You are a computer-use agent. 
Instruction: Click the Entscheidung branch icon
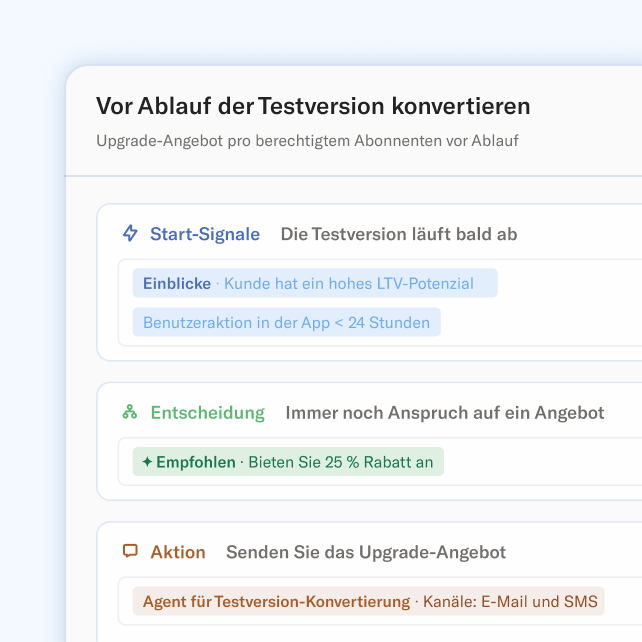click(130, 412)
